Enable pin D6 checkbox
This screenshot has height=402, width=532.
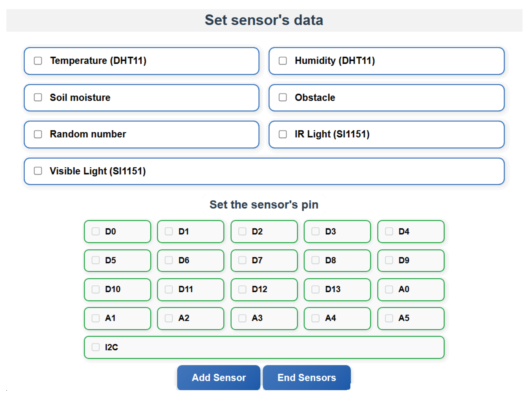(x=169, y=260)
